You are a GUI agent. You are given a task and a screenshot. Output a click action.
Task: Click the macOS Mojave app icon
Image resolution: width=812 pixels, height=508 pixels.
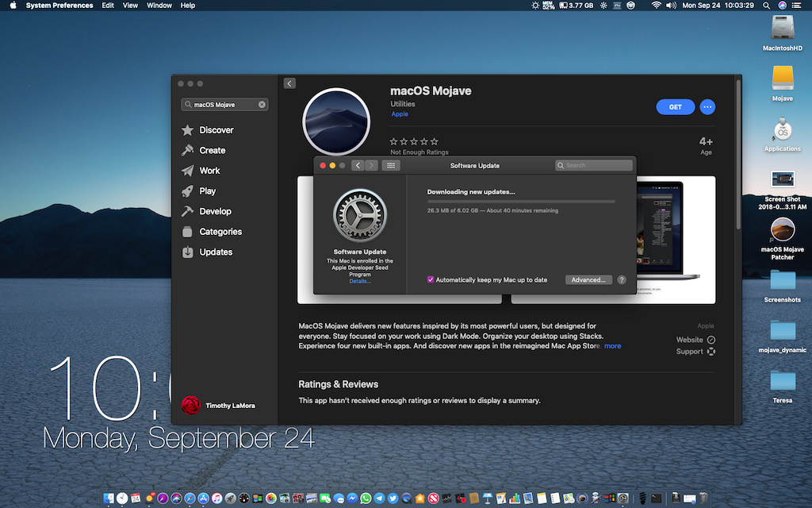336,121
